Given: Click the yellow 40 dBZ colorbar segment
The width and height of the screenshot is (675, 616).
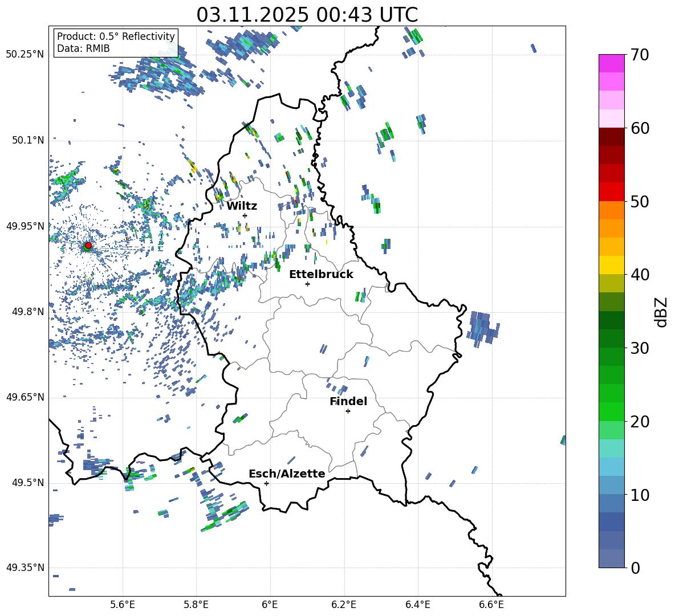Looking at the screenshot, I should coord(611,265).
